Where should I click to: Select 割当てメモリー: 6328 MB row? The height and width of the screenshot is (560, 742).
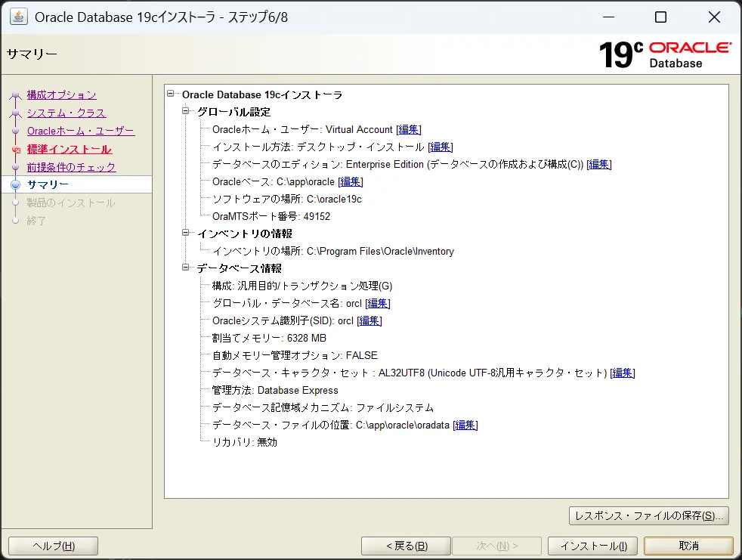pos(269,338)
